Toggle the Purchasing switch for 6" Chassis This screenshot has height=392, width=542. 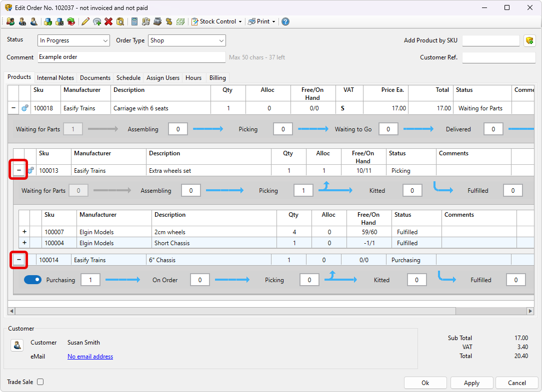pyautogui.click(x=33, y=280)
